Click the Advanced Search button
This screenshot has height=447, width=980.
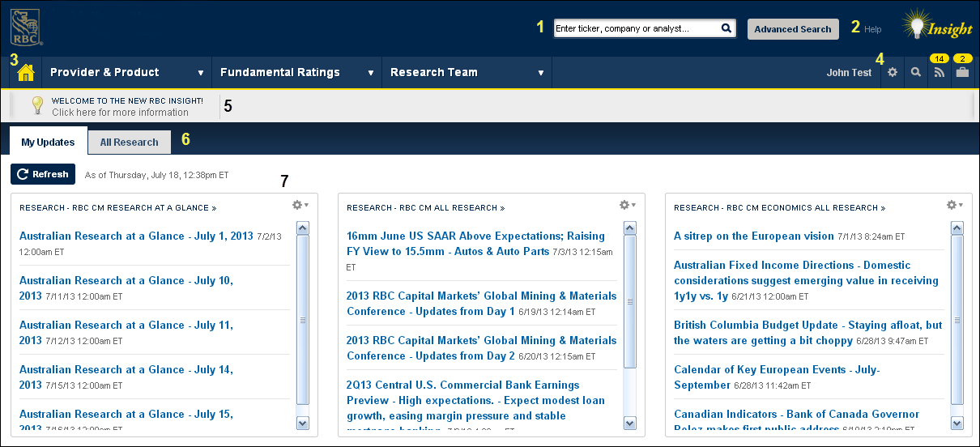tap(793, 29)
